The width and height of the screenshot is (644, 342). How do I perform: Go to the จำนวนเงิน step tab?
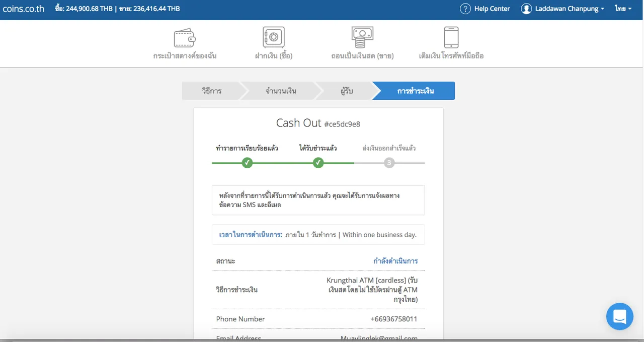pos(281,91)
